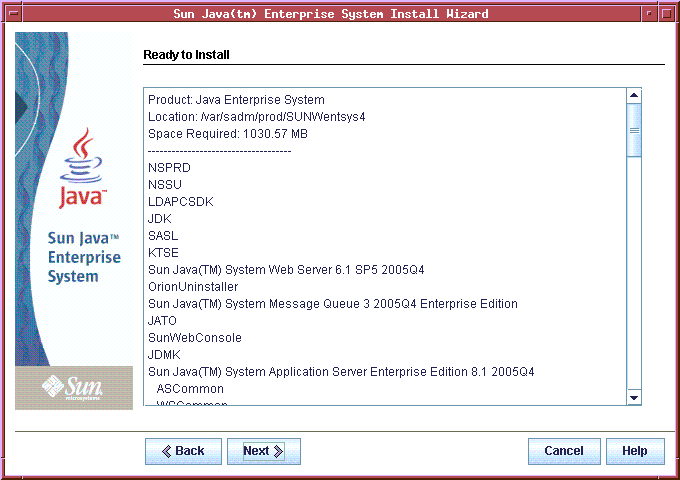Maximize the Install Wizard window
Viewport: 680px width, 480px height.
[x=667, y=13]
